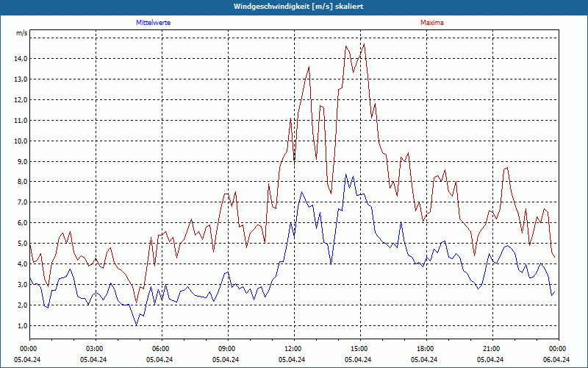This screenshot has height=368, width=588.
Task: Click the 03:00 time label
Action: [x=96, y=349]
